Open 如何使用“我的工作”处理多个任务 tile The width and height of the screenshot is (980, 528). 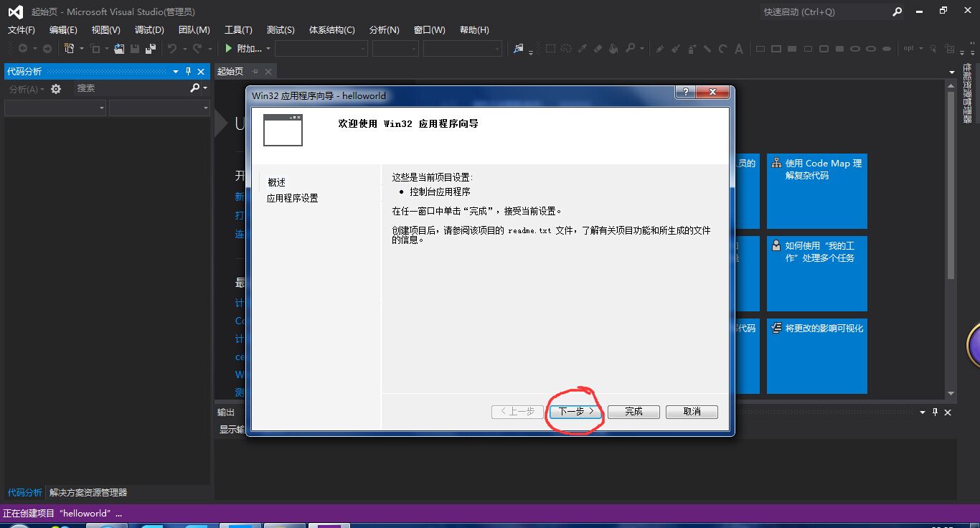tap(817, 273)
